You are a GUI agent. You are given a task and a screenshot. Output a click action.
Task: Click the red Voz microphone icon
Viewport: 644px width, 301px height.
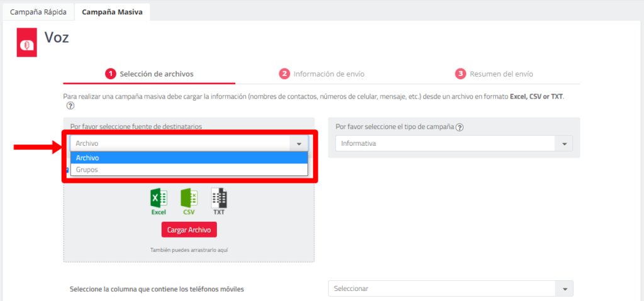tap(26, 43)
